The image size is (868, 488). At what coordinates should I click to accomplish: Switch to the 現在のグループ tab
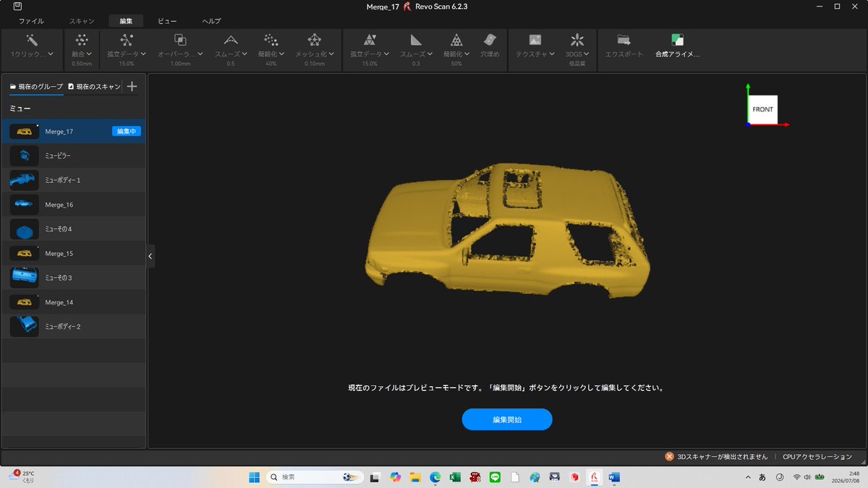coord(36,87)
